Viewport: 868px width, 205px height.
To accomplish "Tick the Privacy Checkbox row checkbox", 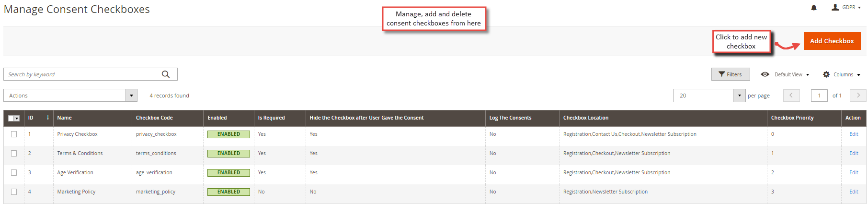I will coord(14,134).
